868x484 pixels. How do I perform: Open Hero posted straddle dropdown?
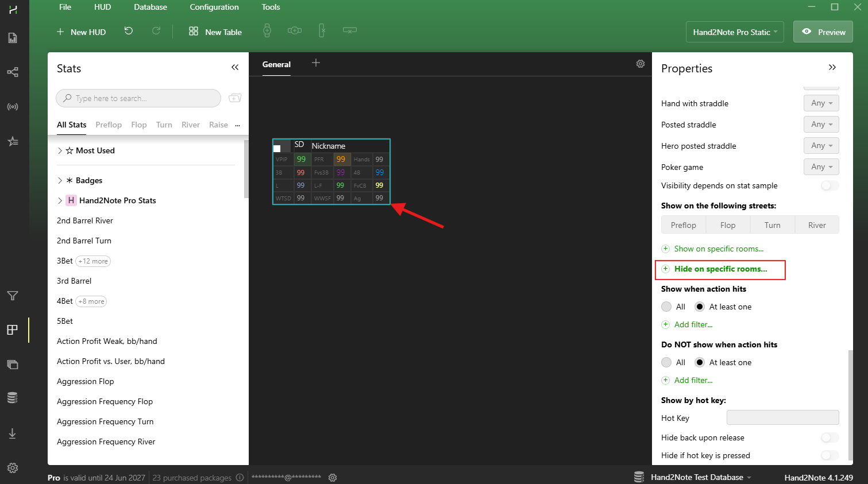(x=821, y=146)
